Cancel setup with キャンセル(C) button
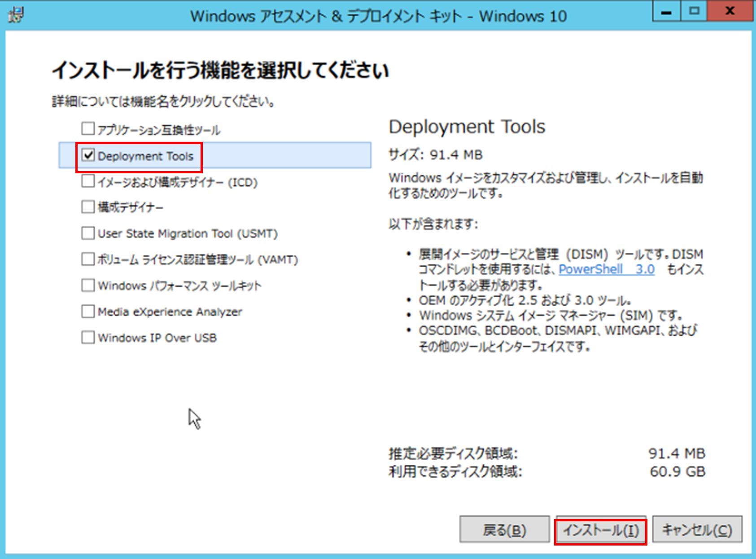The image size is (756, 559). coord(697,530)
